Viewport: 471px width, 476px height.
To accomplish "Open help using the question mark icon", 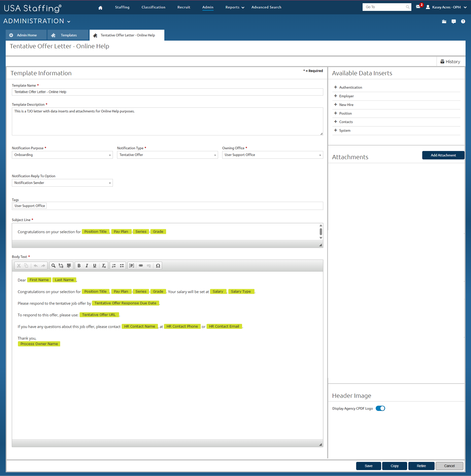I will point(463,21).
